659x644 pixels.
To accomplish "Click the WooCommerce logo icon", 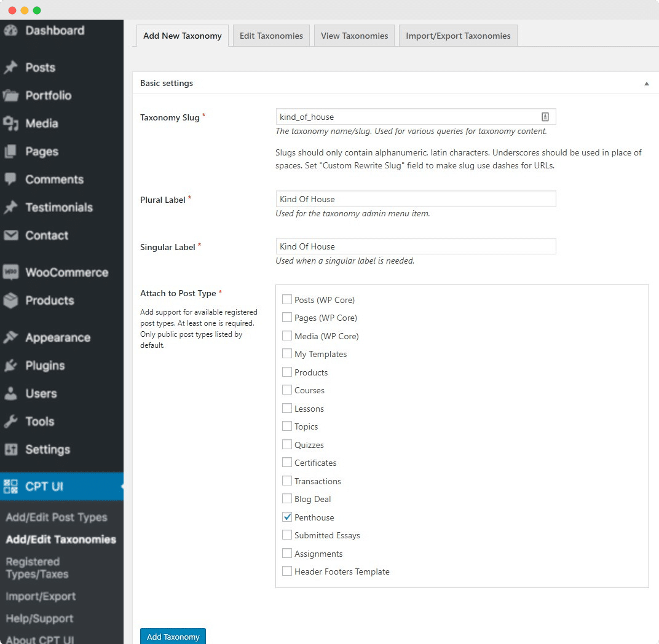I will pos(11,272).
